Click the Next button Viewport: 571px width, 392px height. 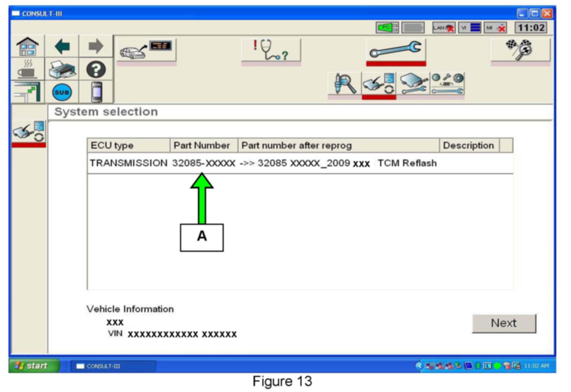(504, 323)
